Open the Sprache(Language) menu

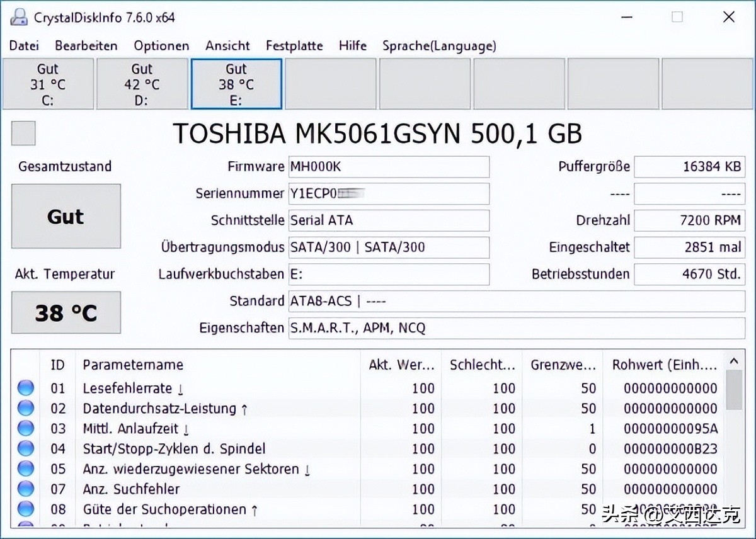pos(439,46)
